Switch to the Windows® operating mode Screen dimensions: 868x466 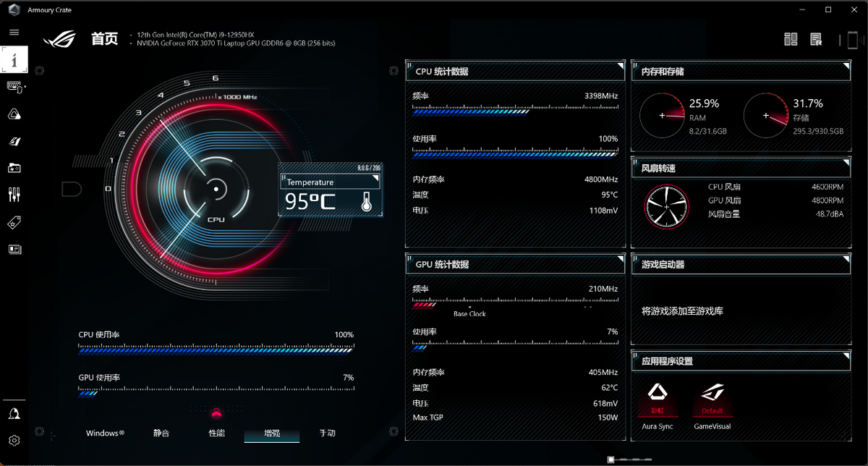pos(105,433)
